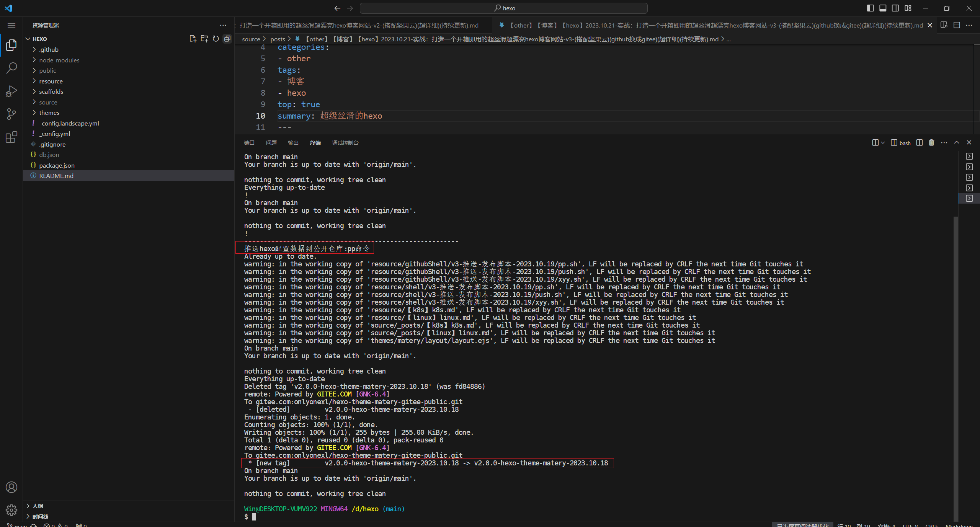
Task: Kill the terminal with the trash icon
Action: pyautogui.click(x=931, y=143)
